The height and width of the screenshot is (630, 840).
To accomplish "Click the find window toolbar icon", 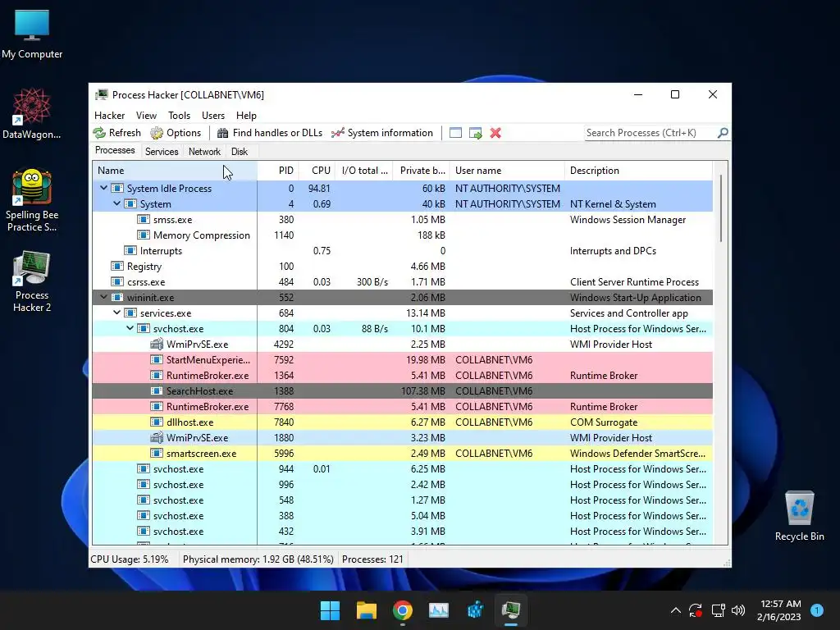I will tap(455, 133).
